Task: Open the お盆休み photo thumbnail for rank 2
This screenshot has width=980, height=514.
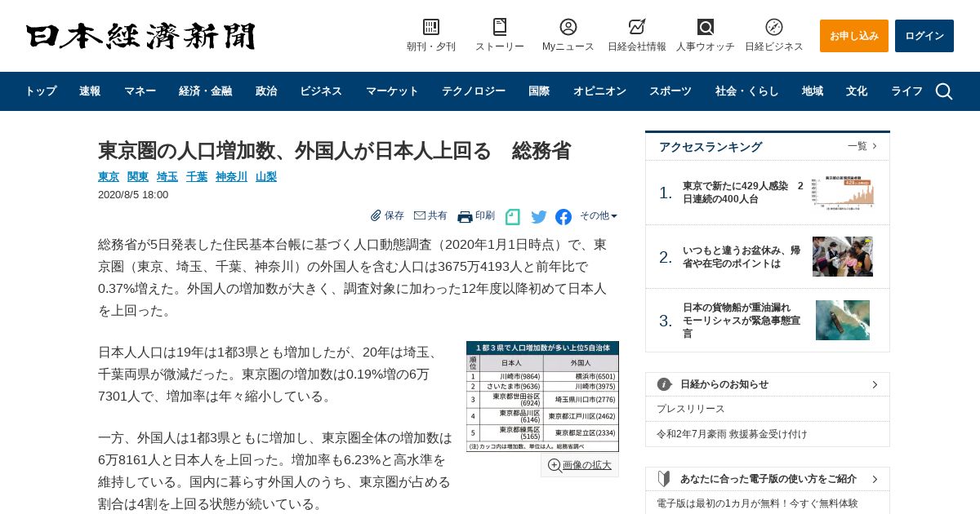Action: pyautogui.click(x=843, y=257)
